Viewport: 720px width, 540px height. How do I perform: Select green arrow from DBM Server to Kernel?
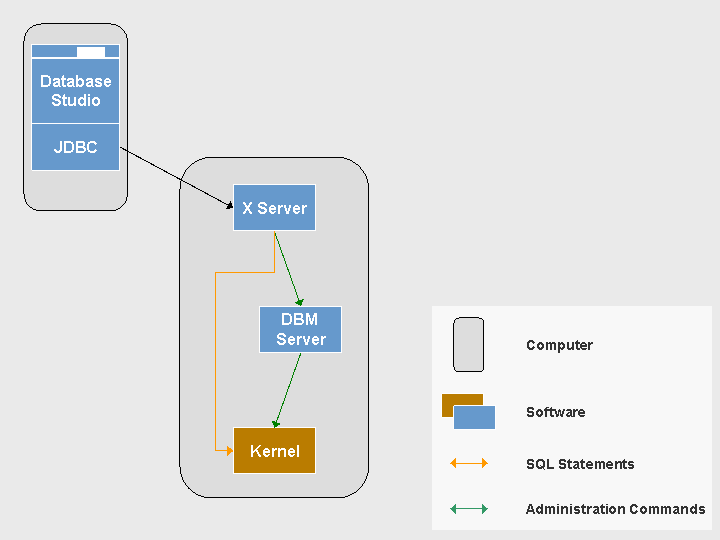tap(288, 390)
